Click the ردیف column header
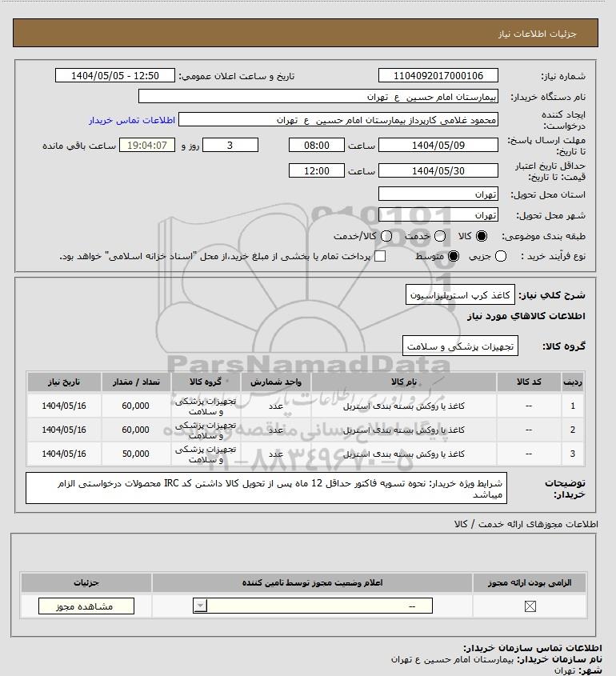The height and width of the screenshot is (676, 616). [x=573, y=382]
